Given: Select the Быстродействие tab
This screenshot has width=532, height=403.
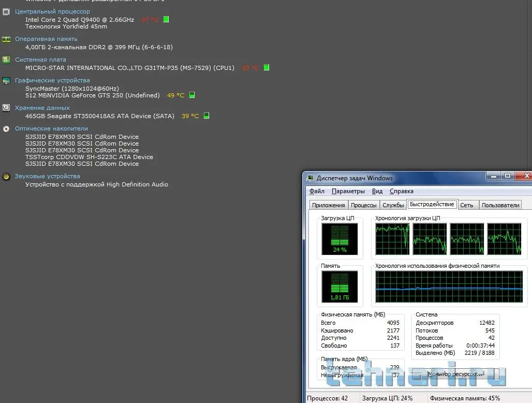Looking at the screenshot, I should pyautogui.click(x=432, y=205).
